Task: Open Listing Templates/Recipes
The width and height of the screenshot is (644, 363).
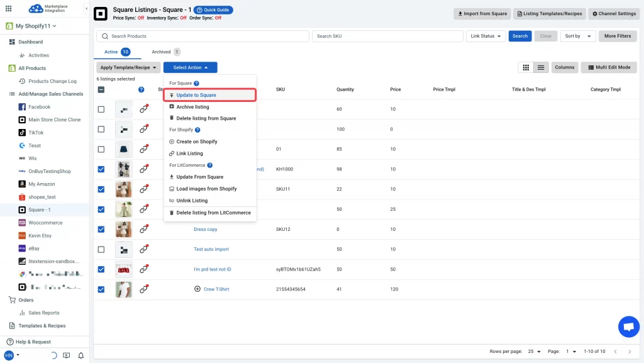Action: (x=550, y=14)
